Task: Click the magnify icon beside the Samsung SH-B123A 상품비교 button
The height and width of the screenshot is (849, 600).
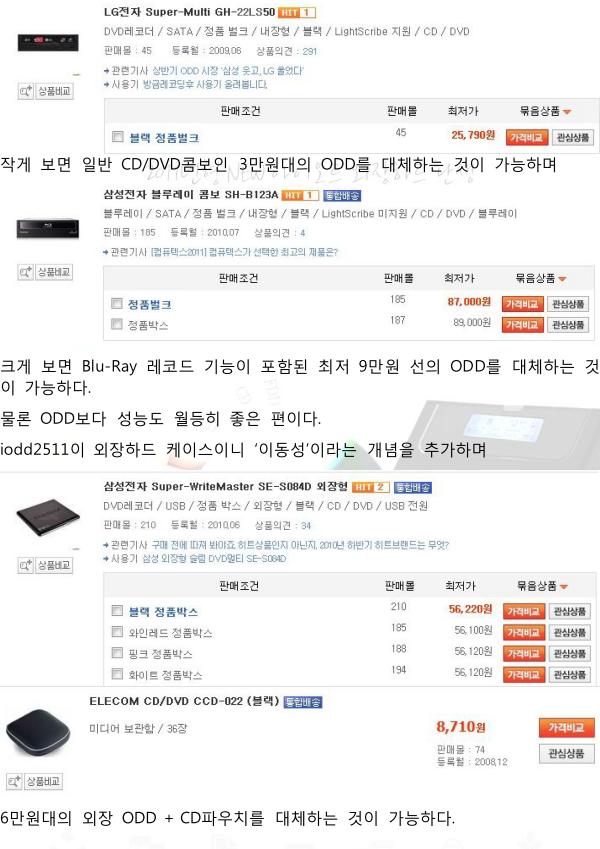Action: point(25,272)
